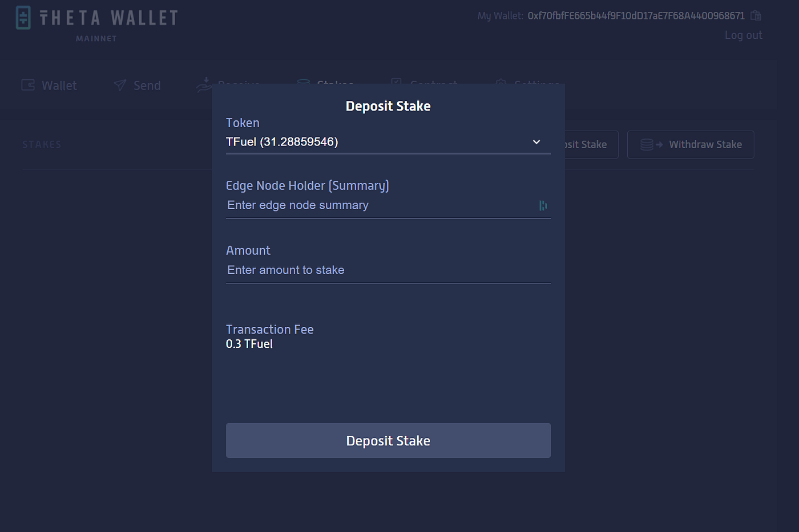Screen dimensions: 799x532
Task: Click the STAKES section heading
Action: pyautogui.click(x=42, y=145)
